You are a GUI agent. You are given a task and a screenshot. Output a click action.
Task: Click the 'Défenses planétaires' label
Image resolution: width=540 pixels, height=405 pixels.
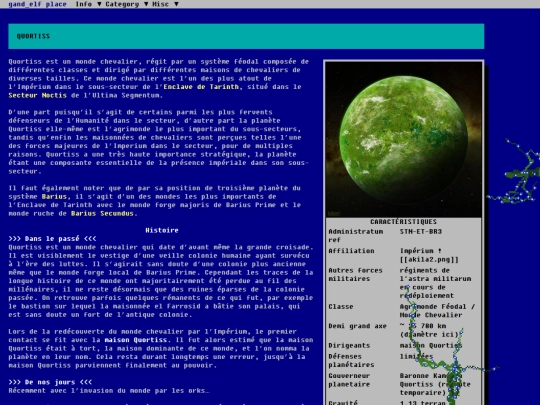(351, 361)
